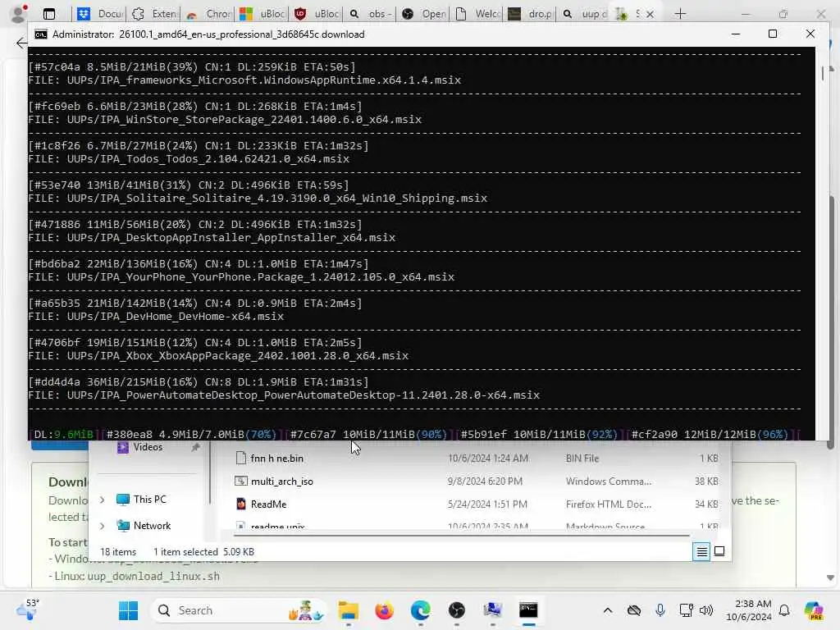Viewport: 840px width, 630px height.
Task: Switch to the Dropbox 'Docu' browser tab
Action: tap(99, 14)
